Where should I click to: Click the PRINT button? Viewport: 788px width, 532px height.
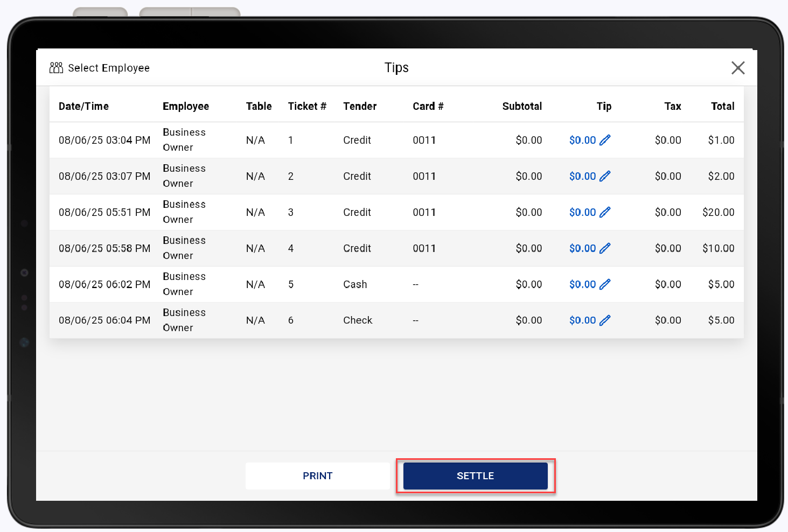[318, 476]
